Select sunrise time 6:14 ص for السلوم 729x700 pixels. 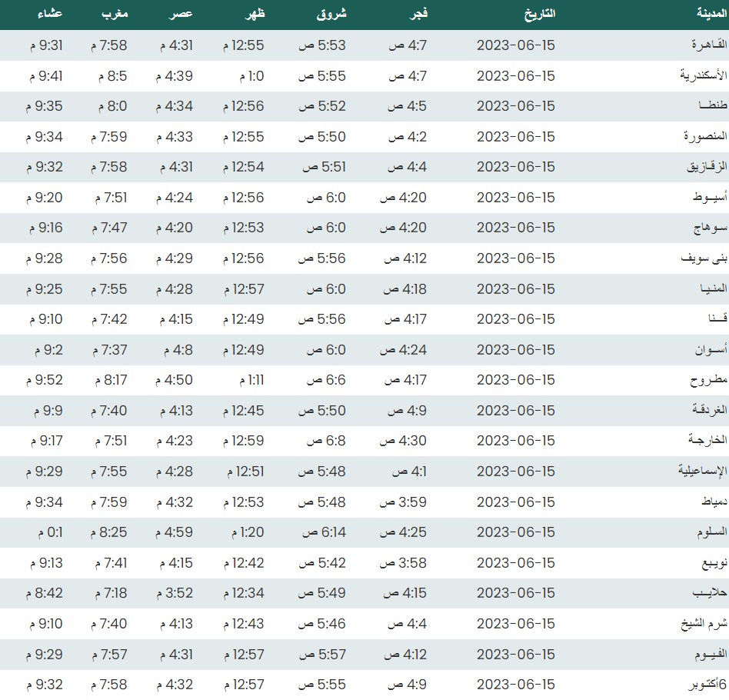[x=322, y=532]
